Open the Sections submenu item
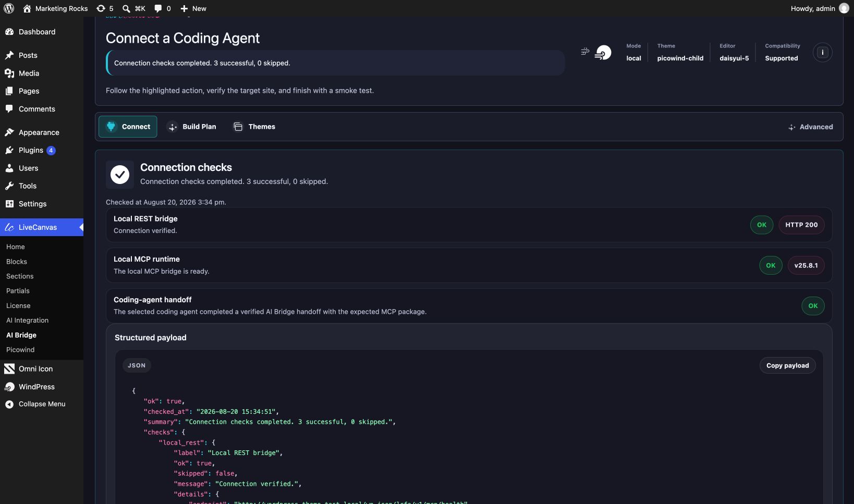Viewport: 854px width, 504px height. 20,276
